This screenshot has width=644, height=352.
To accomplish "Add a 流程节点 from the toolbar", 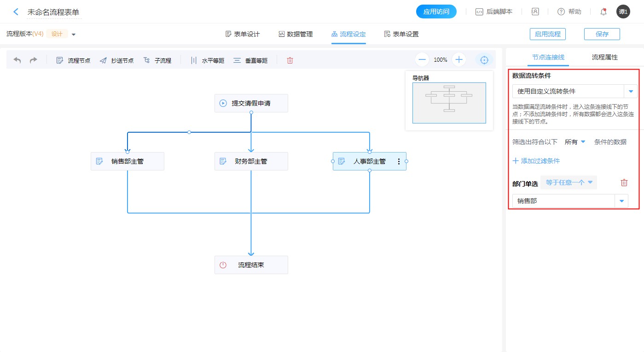I will [x=73, y=60].
